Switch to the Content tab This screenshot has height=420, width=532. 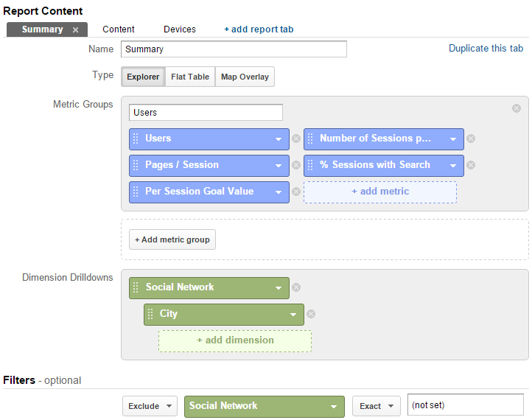(119, 29)
